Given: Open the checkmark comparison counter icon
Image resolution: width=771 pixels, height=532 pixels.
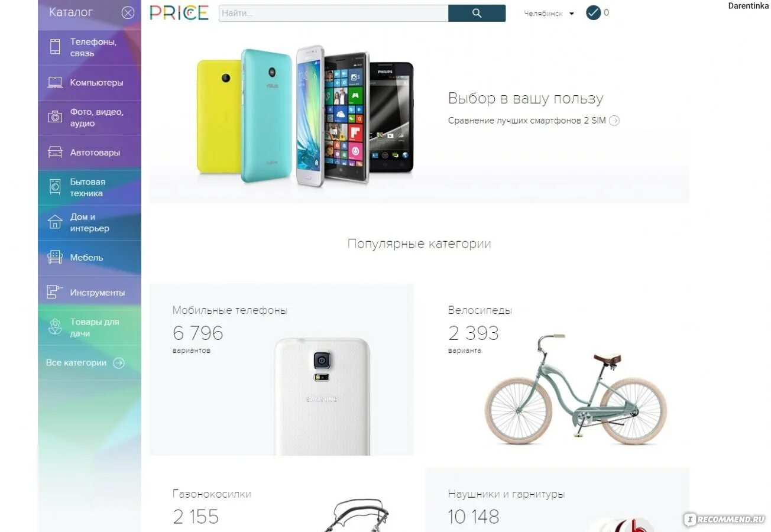Looking at the screenshot, I should (x=593, y=12).
